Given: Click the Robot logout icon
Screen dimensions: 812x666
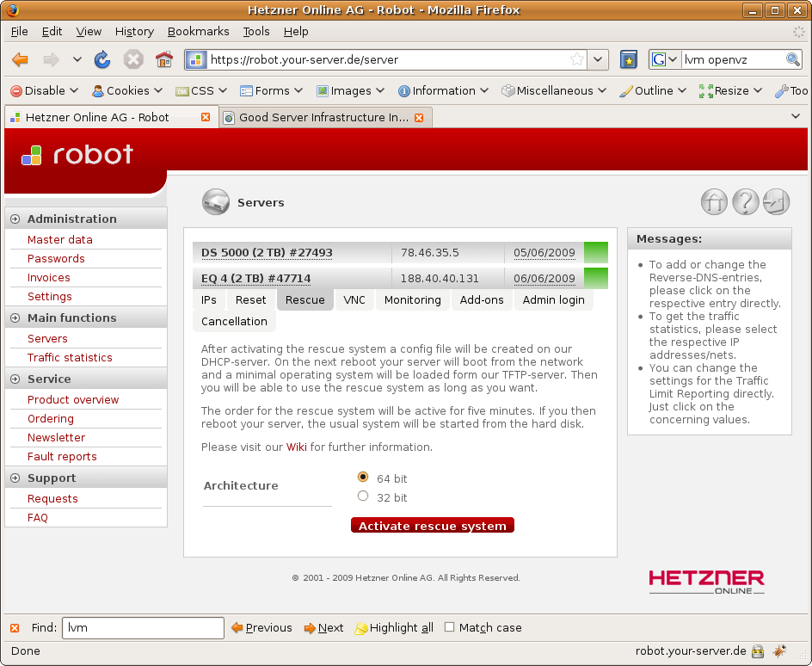Looking at the screenshot, I should coord(776,202).
